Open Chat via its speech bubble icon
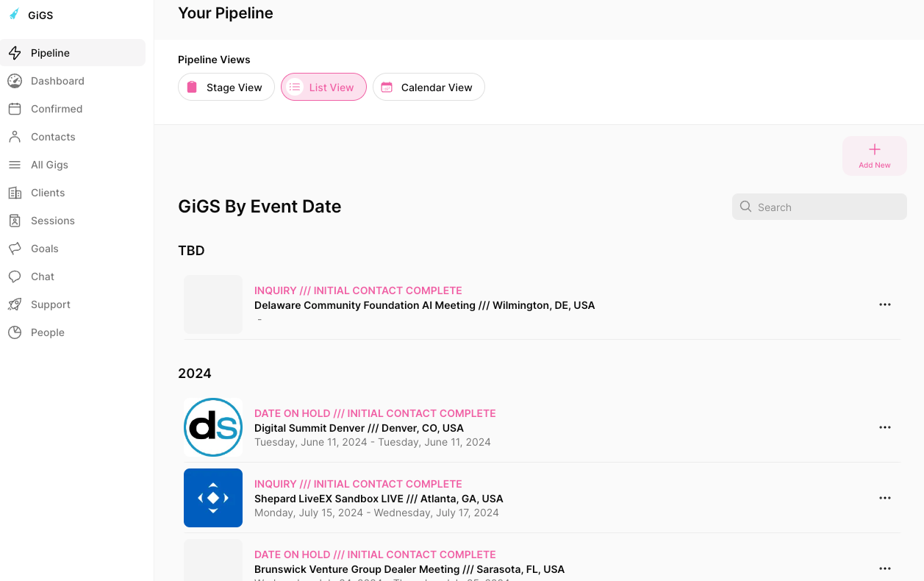This screenshot has width=924, height=581. (15, 277)
